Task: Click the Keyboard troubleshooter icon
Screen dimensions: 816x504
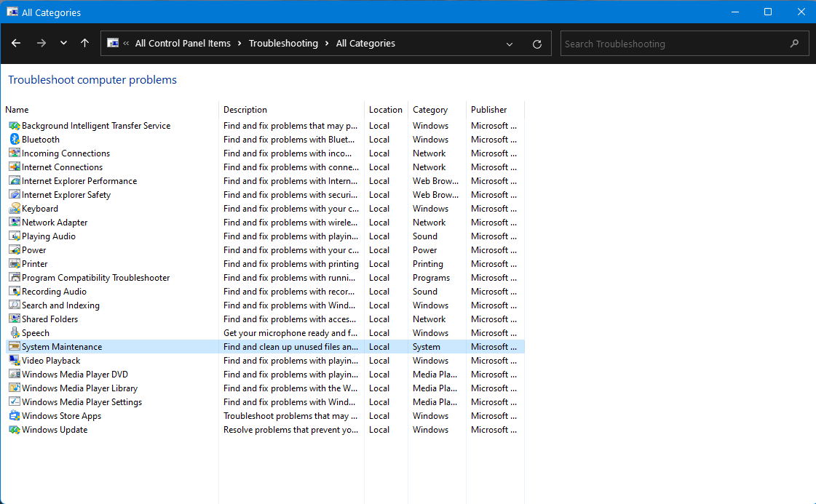Action: [15, 208]
